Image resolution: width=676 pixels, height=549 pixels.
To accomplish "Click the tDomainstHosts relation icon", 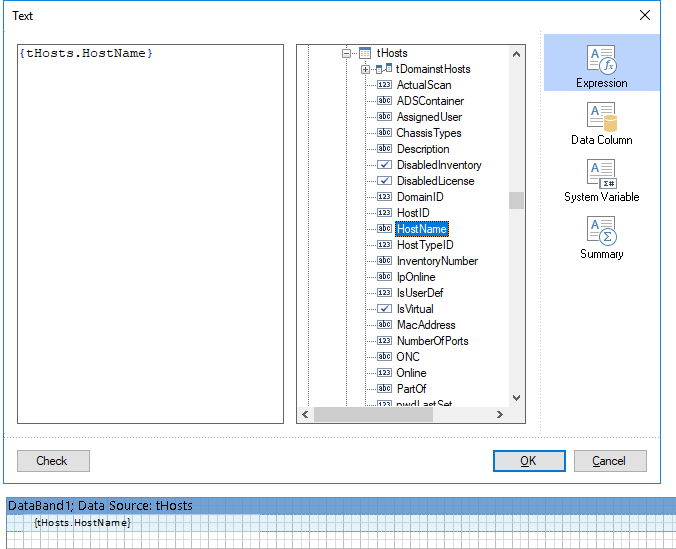I will (384, 69).
